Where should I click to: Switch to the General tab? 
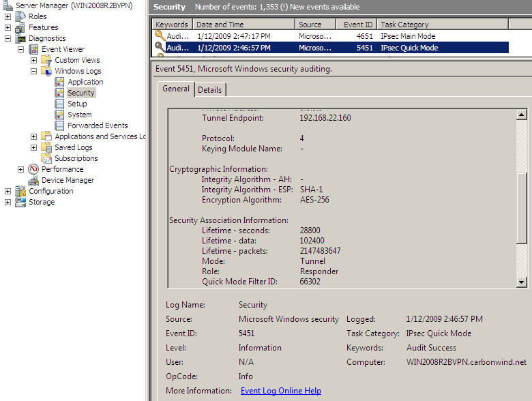tap(176, 89)
